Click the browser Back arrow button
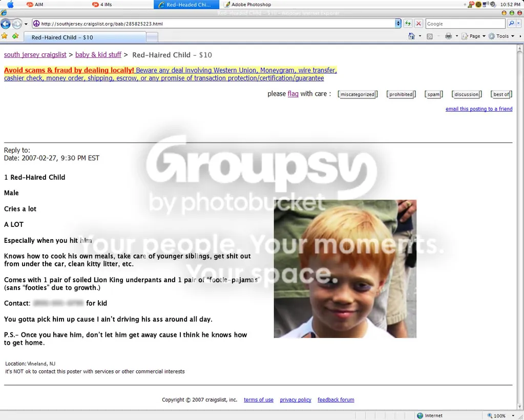Viewport: 524px width, 420px height. point(6,24)
